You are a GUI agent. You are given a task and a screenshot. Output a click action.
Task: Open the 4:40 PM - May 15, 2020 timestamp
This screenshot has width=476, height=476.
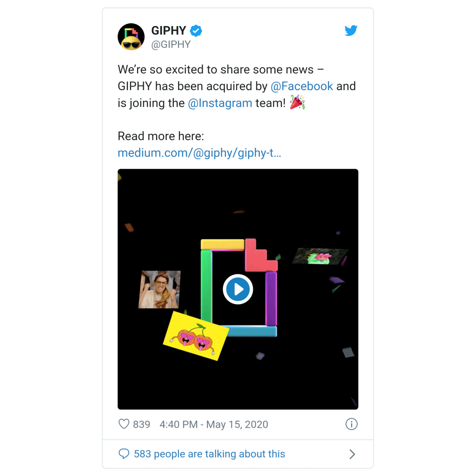(214, 424)
